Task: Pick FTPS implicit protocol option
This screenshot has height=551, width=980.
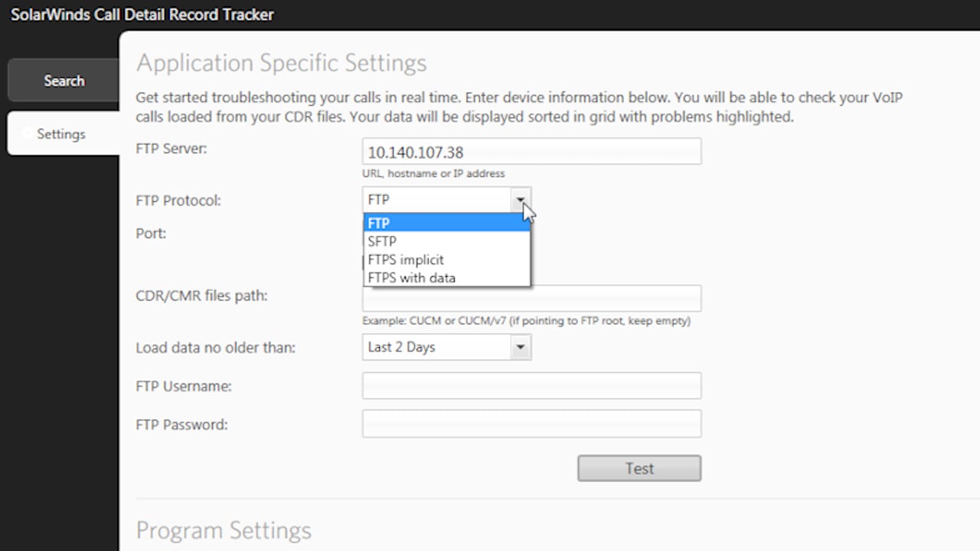Action: click(x=446, y=259)
